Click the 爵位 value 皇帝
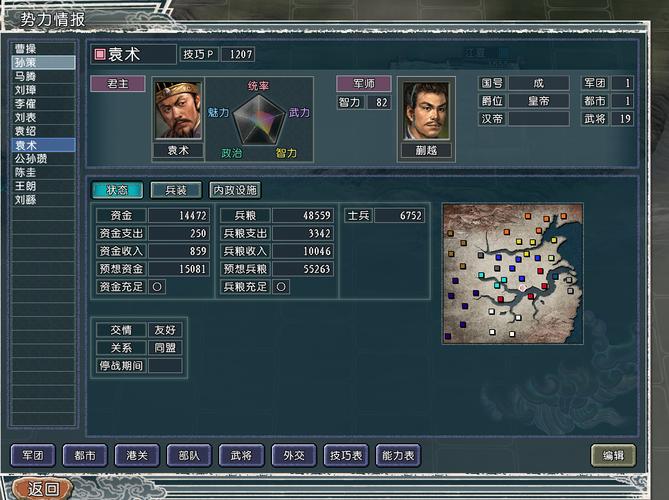This screenshot has height=500, width=669. [x=539, y=101]
